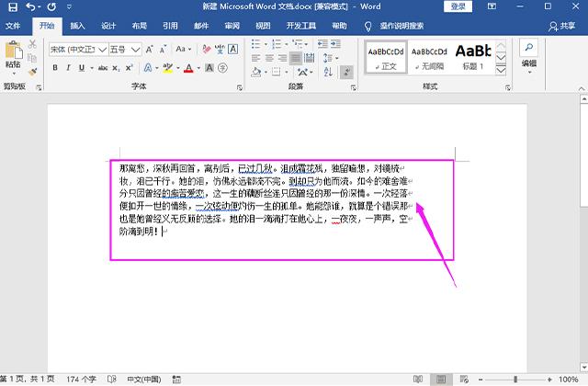Click the Decrease Indent icon
Image resolution: width=588 pixels, height=386 pixels.
322,44
